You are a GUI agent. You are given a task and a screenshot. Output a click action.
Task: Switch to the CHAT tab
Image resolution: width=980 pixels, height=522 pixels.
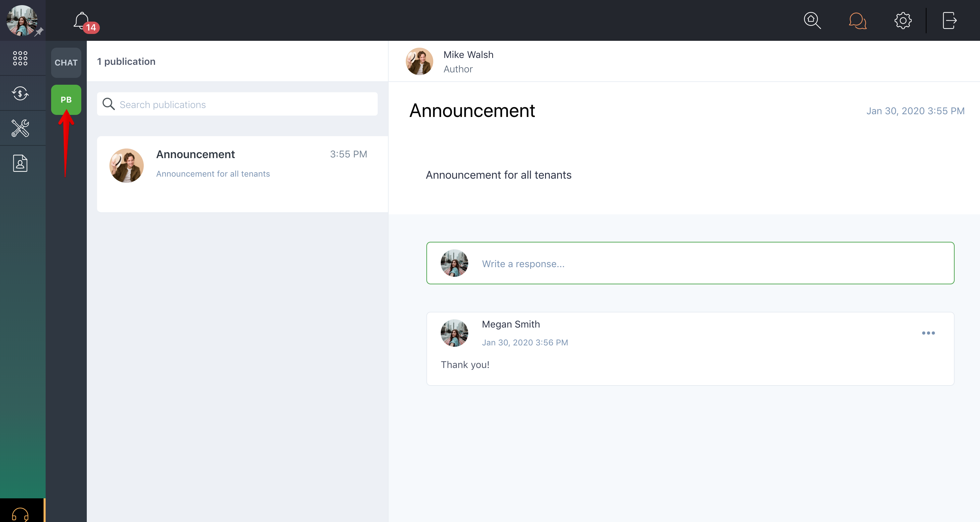coord(66,63)
